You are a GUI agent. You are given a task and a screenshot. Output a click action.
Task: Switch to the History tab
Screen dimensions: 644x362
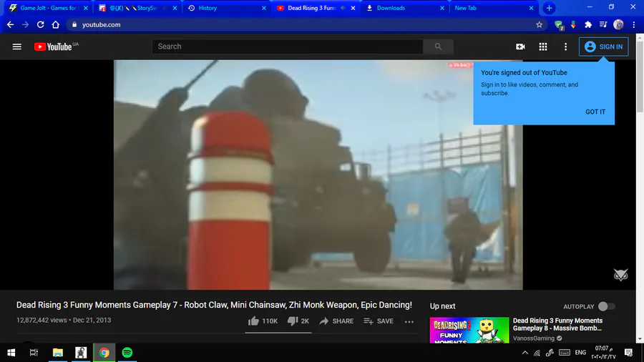point(226,8)
